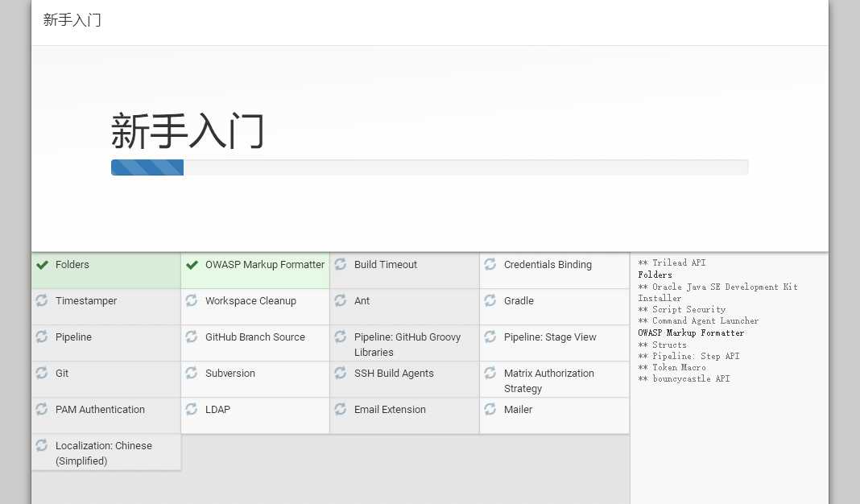Click the refresh icon next to Mailer
Screen dimensions: 860x504
point(490,409)
